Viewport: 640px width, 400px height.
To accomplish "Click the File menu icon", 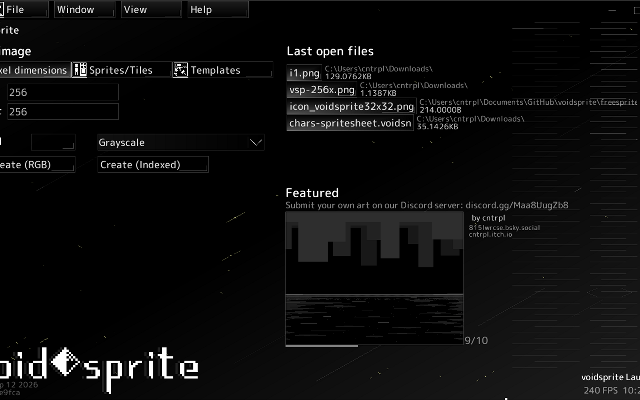I will pyautogui.click(x=2, y=9).
